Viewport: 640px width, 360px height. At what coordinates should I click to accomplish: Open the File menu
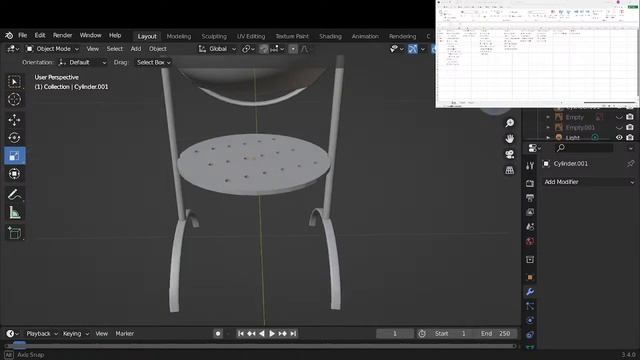point(22,36)
